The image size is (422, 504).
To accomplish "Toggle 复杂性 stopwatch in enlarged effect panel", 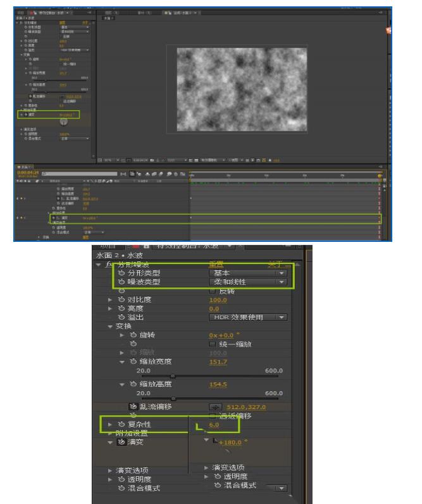I will pyautogui.click(x=121, y=424).
